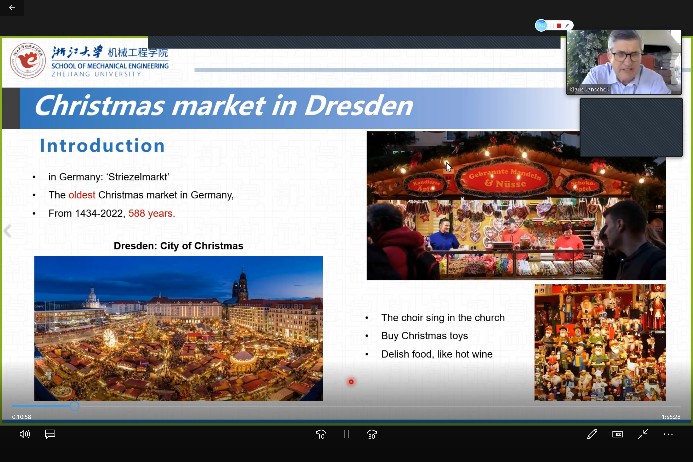Open the volume speaker control
Viewport: 693px width, 462px height.
(25, 434)
